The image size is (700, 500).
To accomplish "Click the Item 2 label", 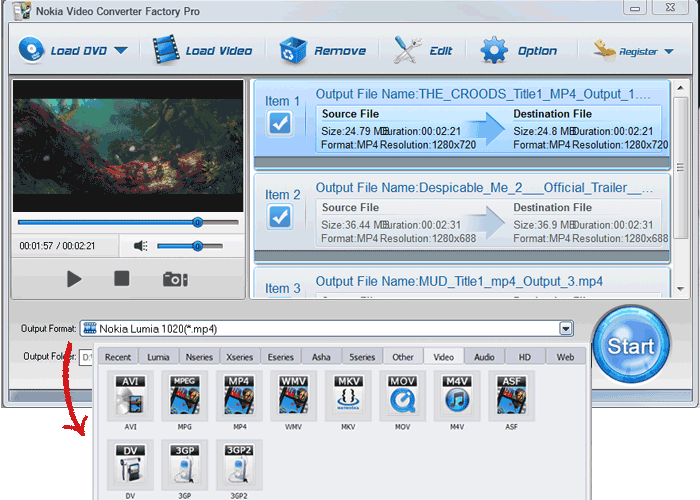I will (282, 195).
